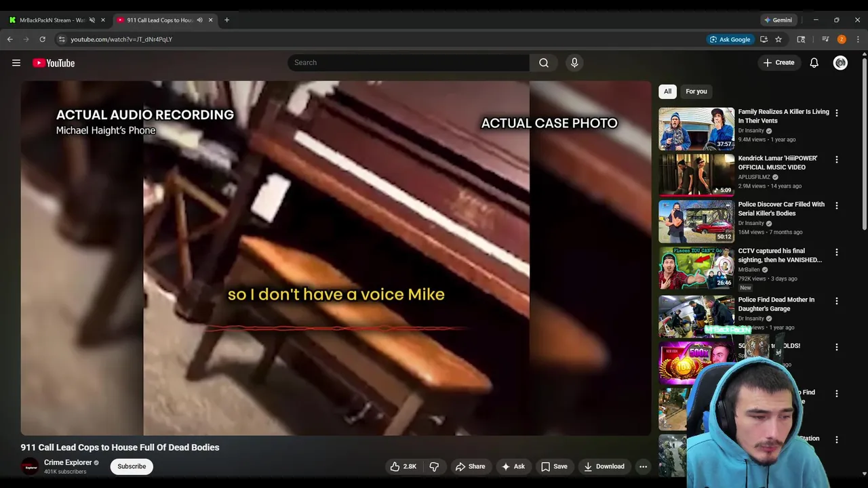The image size is (868, 488).
Task: Bookmark this page with star icon
Action: pyautogui.click(x=778, y=39)
